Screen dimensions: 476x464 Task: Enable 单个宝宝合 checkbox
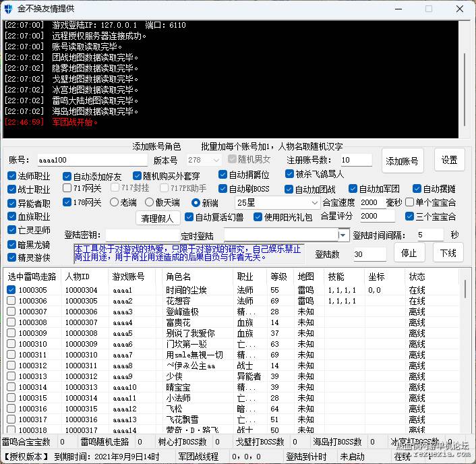click(x=409, y=202)
